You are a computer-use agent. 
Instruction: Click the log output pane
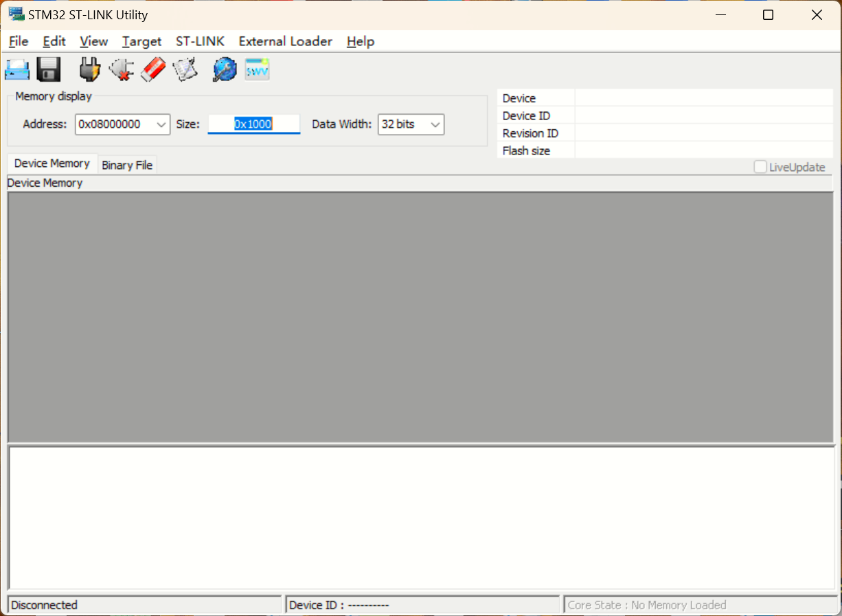422,518
